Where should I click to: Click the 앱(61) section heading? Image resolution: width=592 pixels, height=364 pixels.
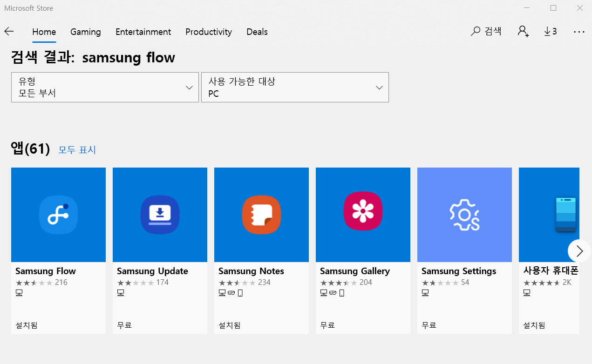(30, 149)
